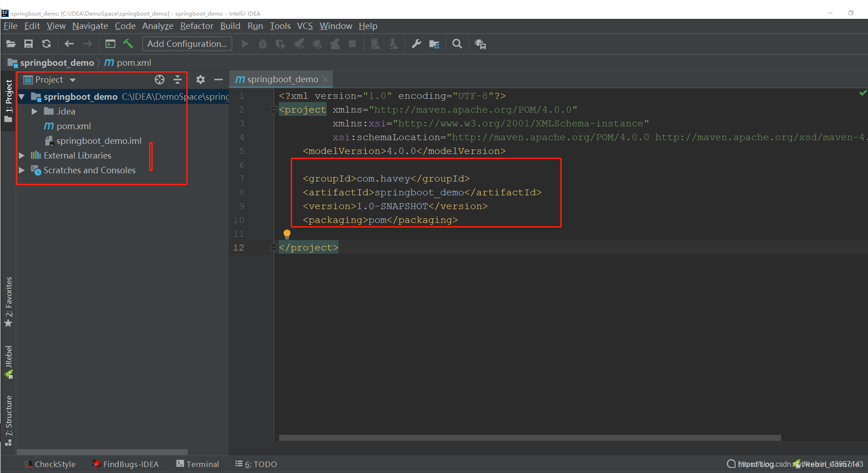Open the Navigate menu

coord(90,26)
